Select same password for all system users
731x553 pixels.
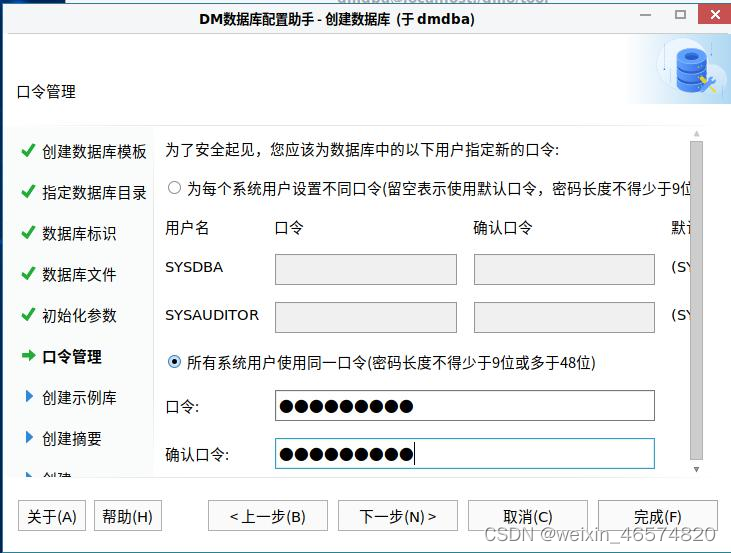pos(174,362)
